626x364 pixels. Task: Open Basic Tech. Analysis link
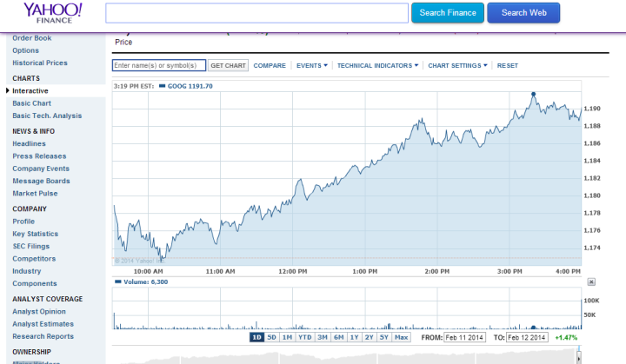click(47, 116)
